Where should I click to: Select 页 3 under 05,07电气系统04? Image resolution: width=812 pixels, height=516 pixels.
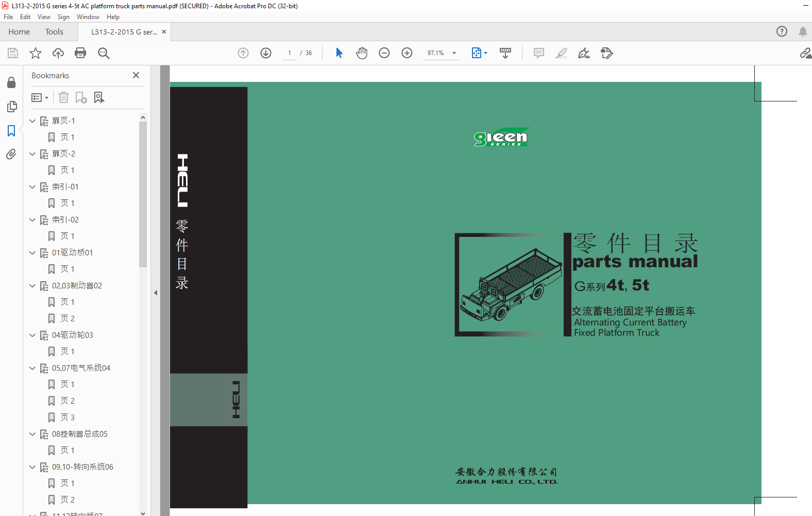tap(67, 417)
